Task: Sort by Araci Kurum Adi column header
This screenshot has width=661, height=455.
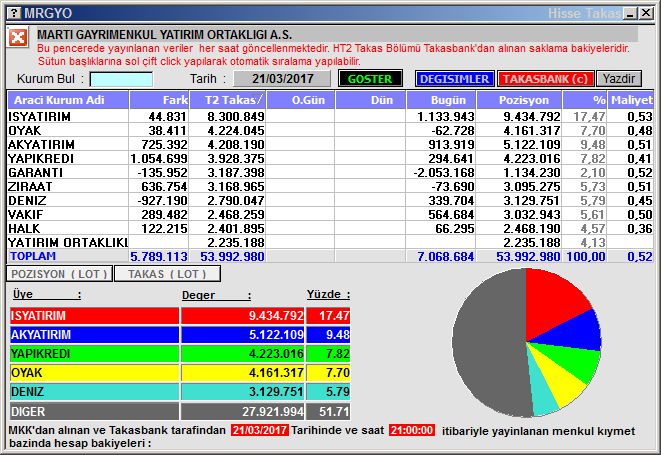Action: [68, 100]
